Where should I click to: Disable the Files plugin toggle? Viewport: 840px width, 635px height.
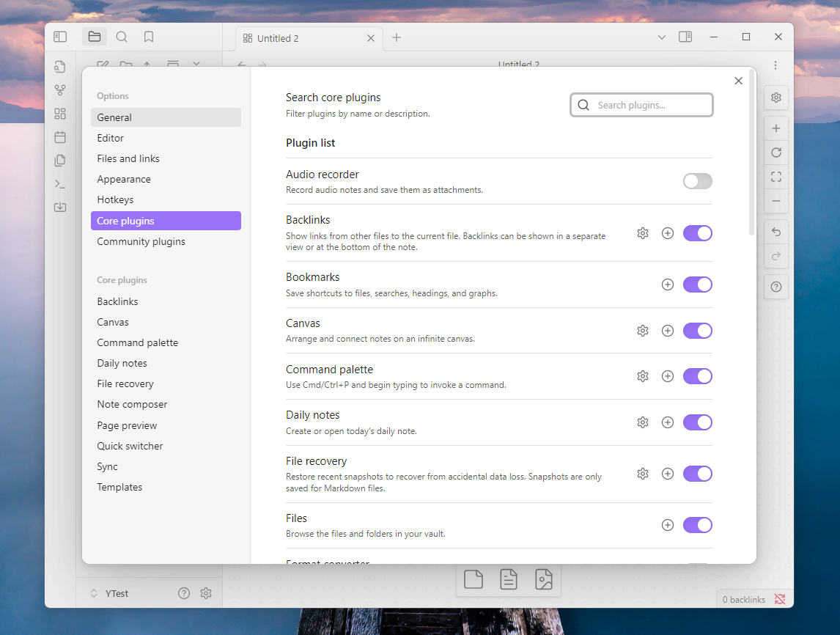pyautogui.click(x=698, y=525)
